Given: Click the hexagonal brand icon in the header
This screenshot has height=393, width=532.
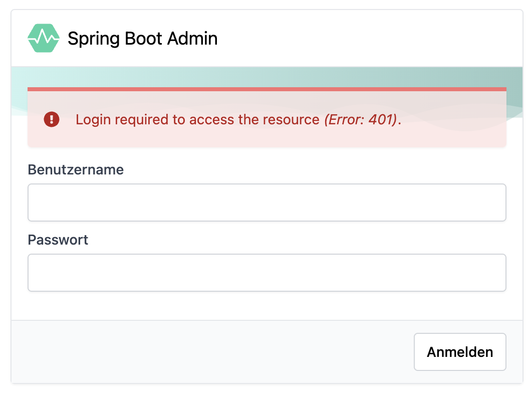Looking at the screenshot, I should 43,38.
